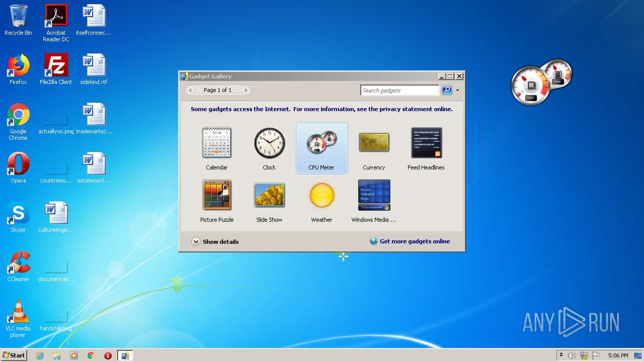644x362 pixels.
Task: Go to previous gadget page
Action: click(x=190, y=90)
